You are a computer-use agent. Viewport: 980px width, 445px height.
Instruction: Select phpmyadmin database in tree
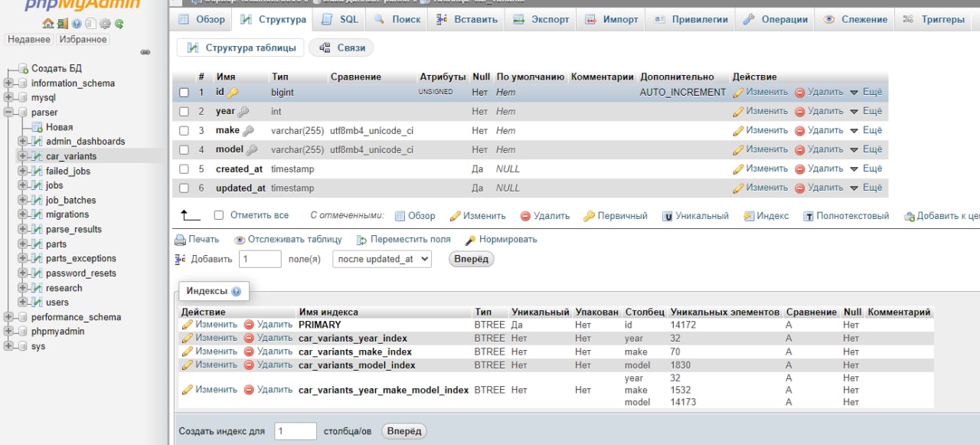[58, 332]
